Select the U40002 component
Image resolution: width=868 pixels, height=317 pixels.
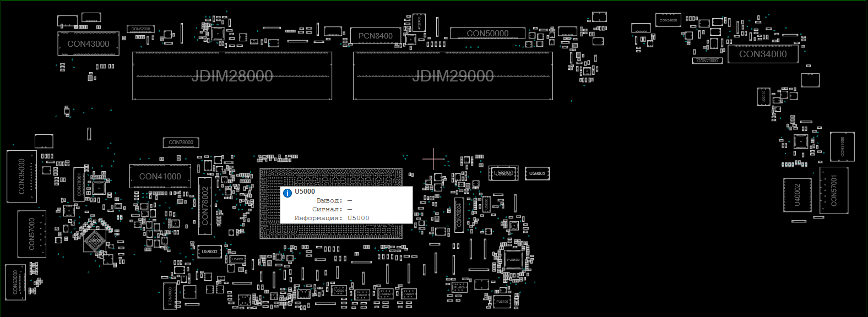[x=797, y=195]
